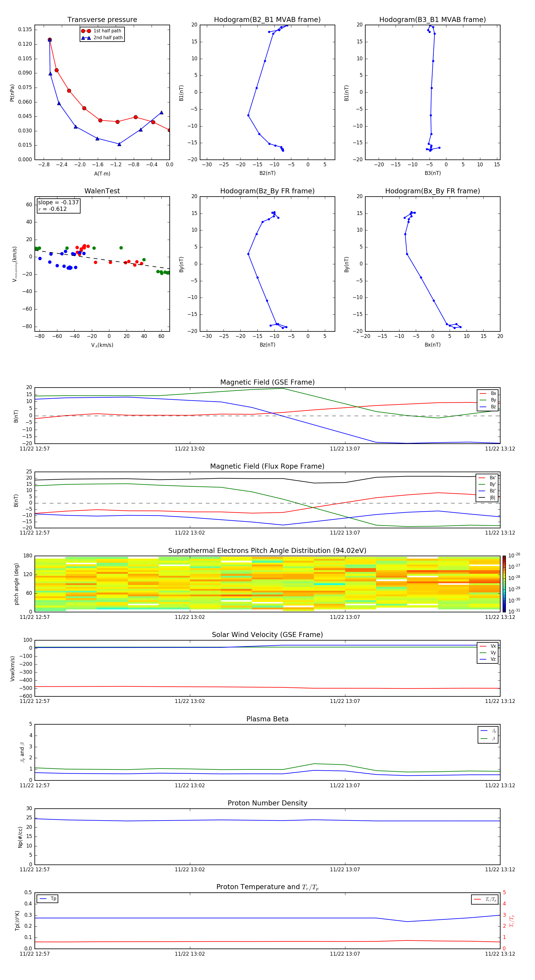This screenshot has height=980, width=535.
Task: Click the 'Np(#/cc)' axis label
Action: [x=20, y=837]
